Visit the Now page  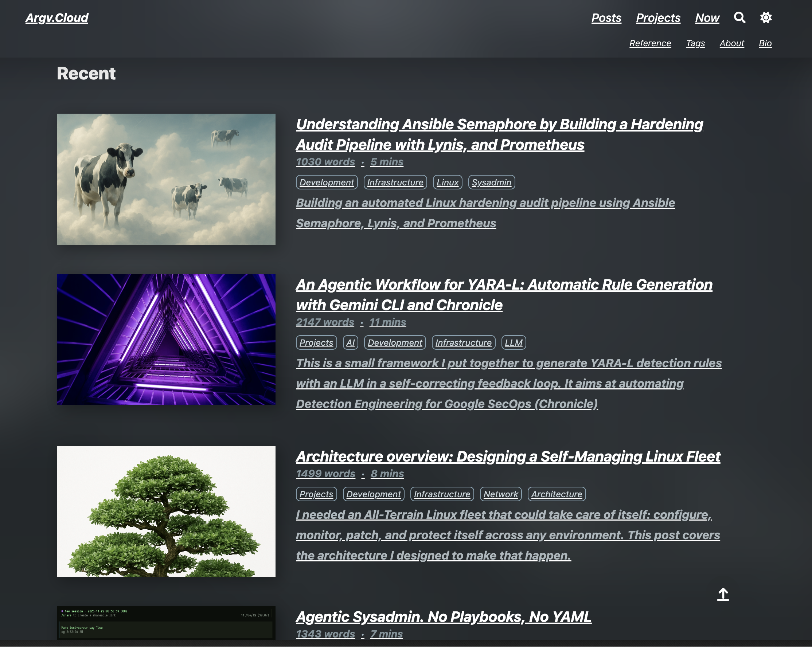point(707,18)
